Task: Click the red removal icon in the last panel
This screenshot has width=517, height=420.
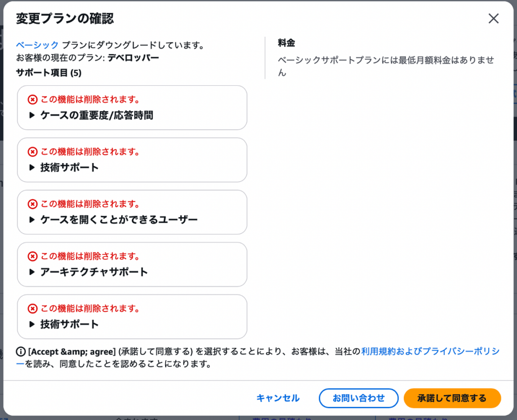Action: click(x=33, y=308)
